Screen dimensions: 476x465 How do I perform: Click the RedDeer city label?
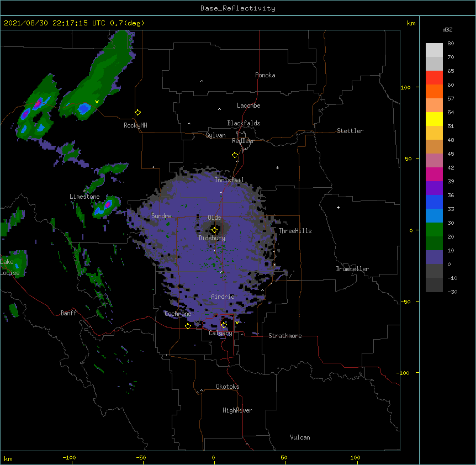pos(243,141)
